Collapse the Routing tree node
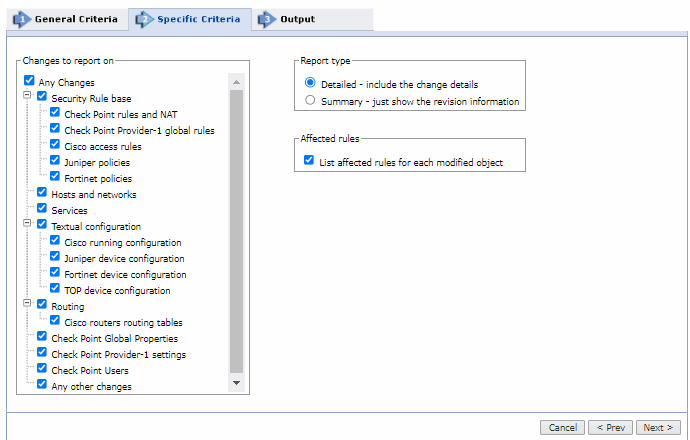This screenshot has width=690, height=440. (27, 306)
